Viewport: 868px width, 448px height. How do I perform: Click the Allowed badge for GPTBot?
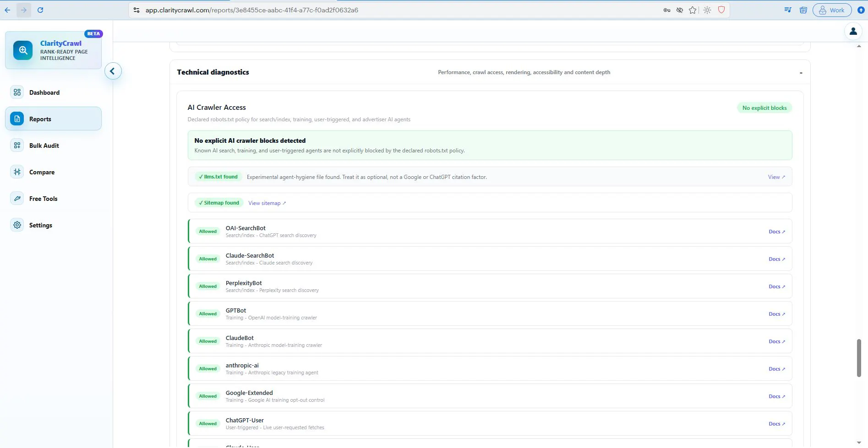(207, 314)
